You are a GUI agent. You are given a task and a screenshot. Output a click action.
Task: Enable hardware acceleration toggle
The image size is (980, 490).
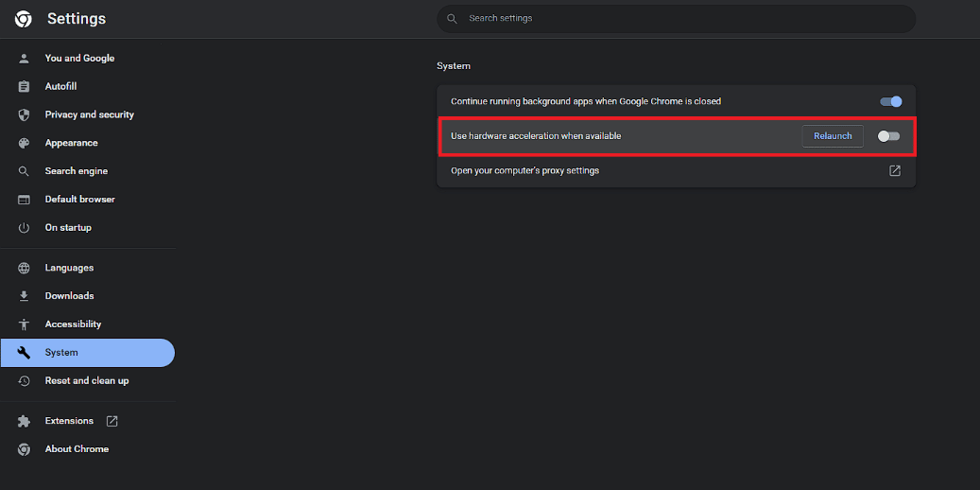point(888,136)
